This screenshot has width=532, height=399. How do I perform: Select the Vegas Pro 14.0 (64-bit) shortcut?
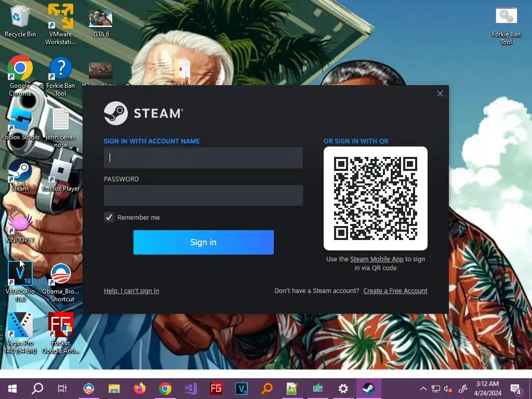(x=20, y=332)
